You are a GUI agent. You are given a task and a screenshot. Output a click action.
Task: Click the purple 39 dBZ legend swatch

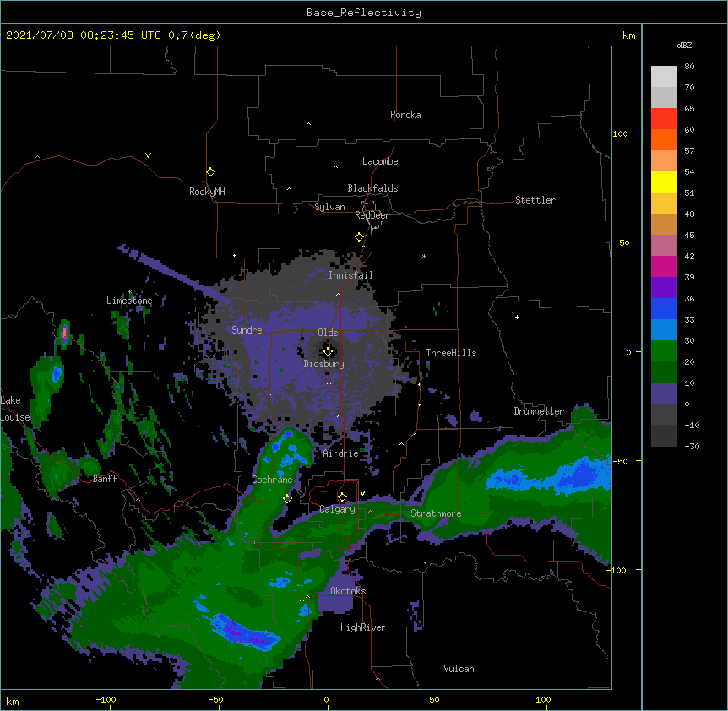point(664,288)
